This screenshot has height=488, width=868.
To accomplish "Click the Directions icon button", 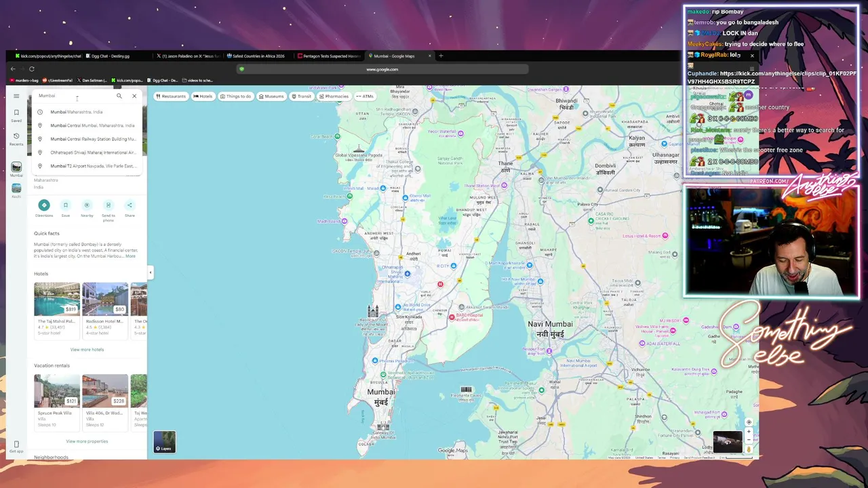I will (44, 205).
